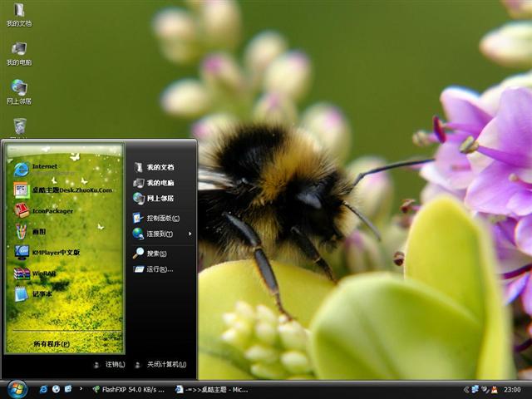This screenshot has width=532, height=399.
Task: Select 我的文档 desktop icon
Action: point(19,15)
